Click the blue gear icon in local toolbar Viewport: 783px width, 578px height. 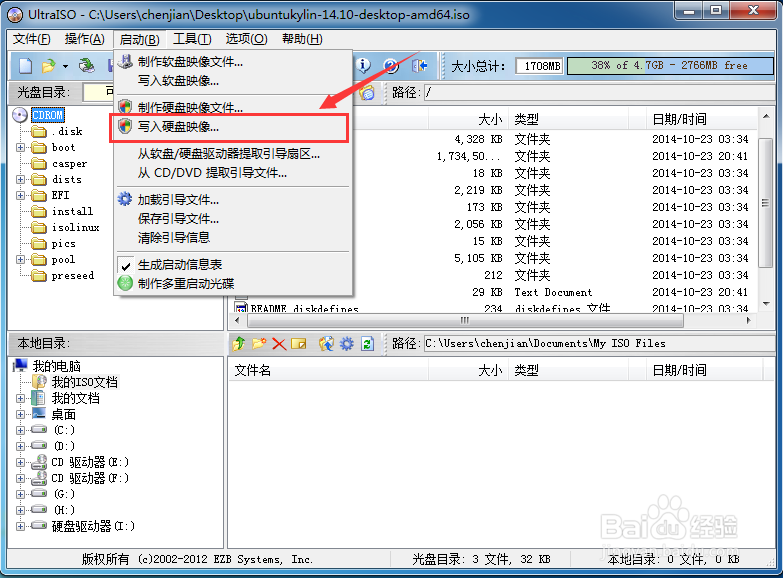(347, 344)
